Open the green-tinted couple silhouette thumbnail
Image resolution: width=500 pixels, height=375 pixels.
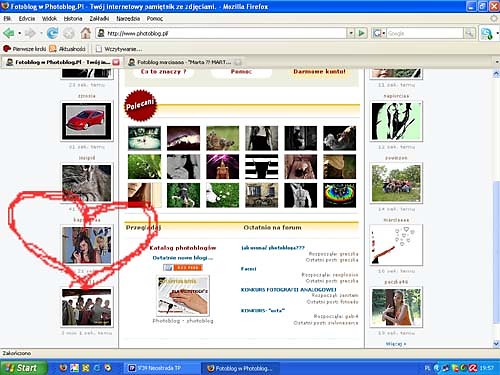click(x=396, y=121)
